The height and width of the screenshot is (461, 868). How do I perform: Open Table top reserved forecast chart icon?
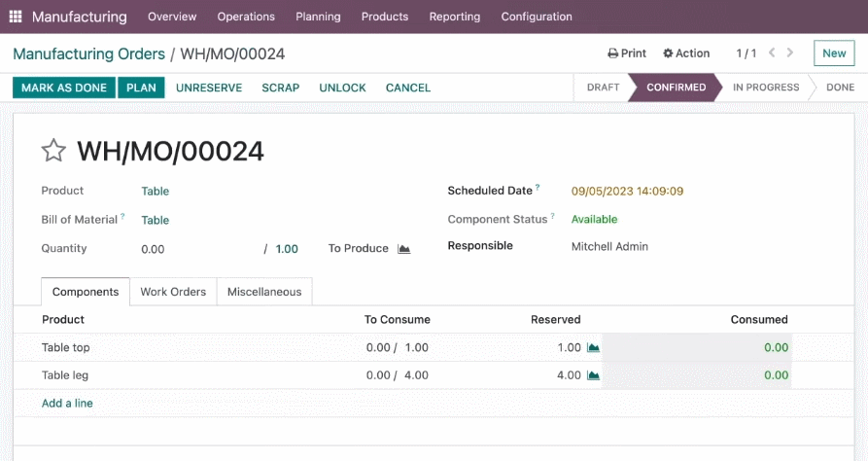pos(594,347)
